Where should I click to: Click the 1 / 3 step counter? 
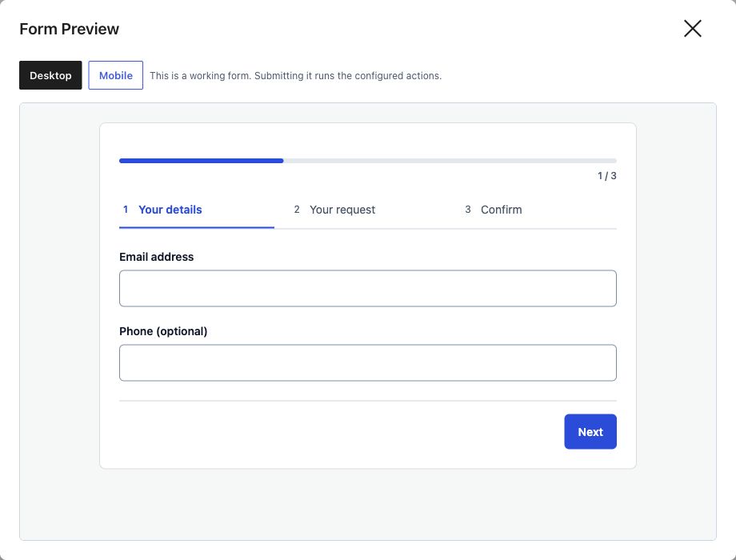606,176
